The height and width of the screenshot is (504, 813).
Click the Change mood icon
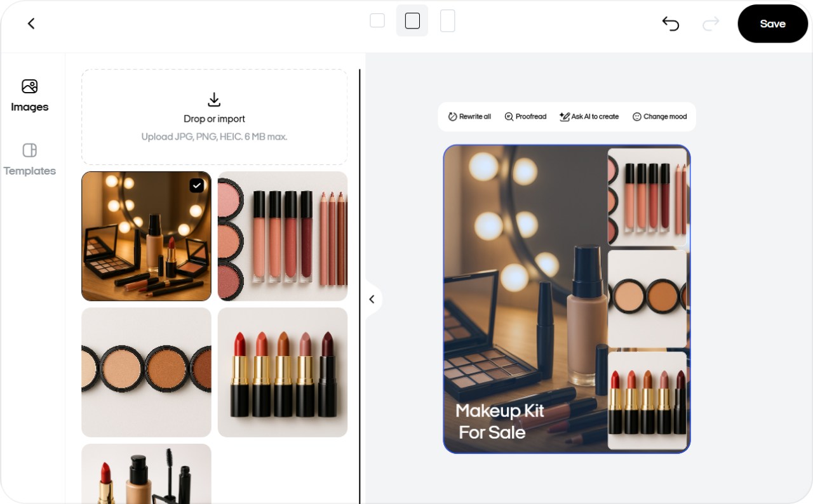(x=636, y=116)
